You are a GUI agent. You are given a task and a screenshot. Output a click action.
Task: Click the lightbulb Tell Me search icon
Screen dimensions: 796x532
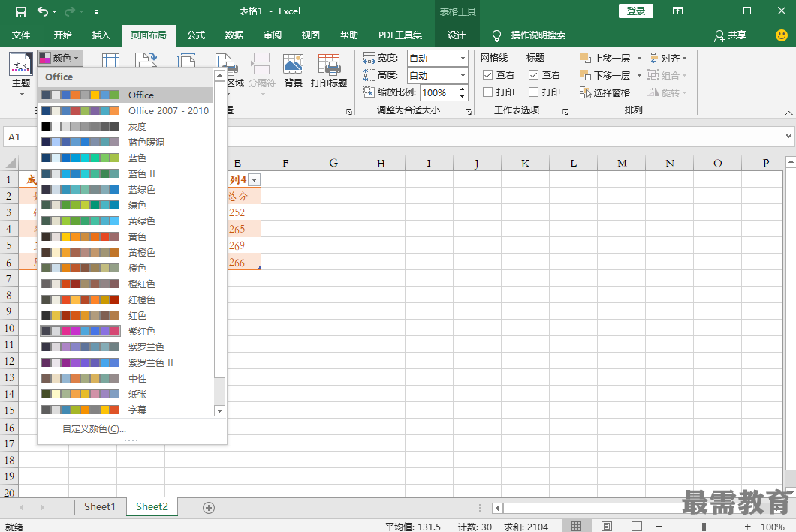496,35
